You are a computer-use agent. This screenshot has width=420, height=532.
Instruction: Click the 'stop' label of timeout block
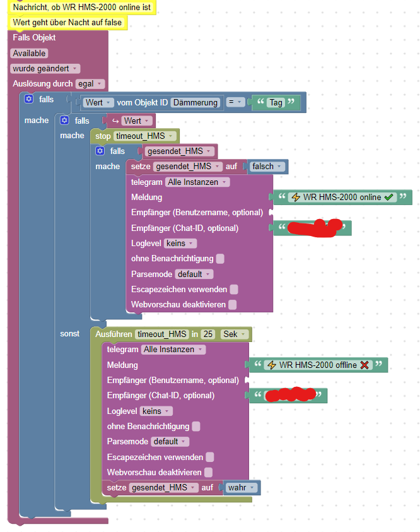pyautogui.click(x=103, y=136)
